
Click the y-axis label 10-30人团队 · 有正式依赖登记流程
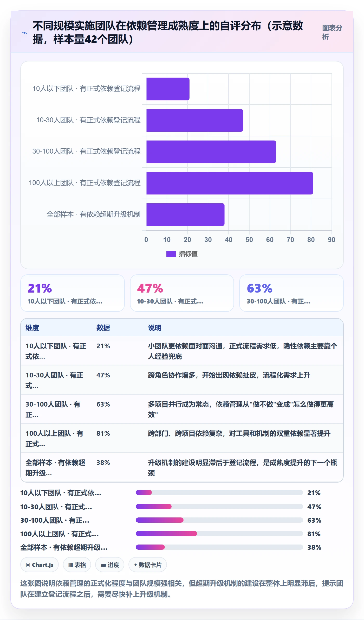[x=88, y=120]
